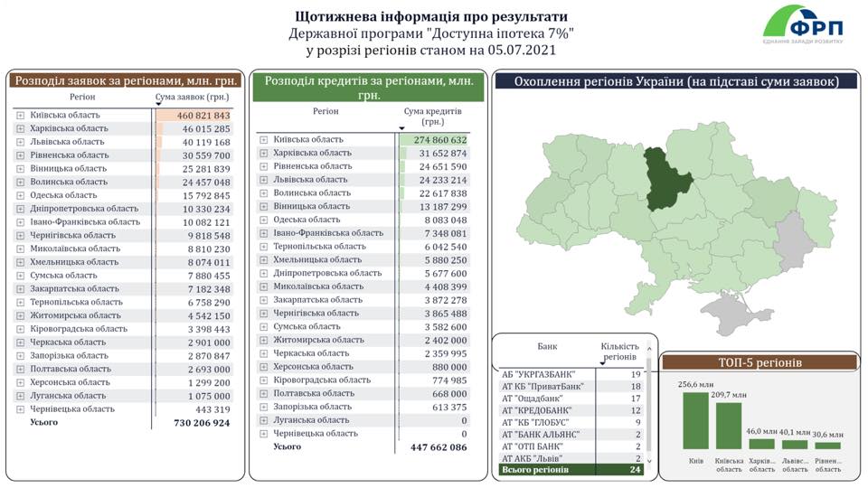Image resolution: width=868 pixels, height=488 pixels.
Task: Expand Тернопільська область row in credits table
Action: point(264,247)
